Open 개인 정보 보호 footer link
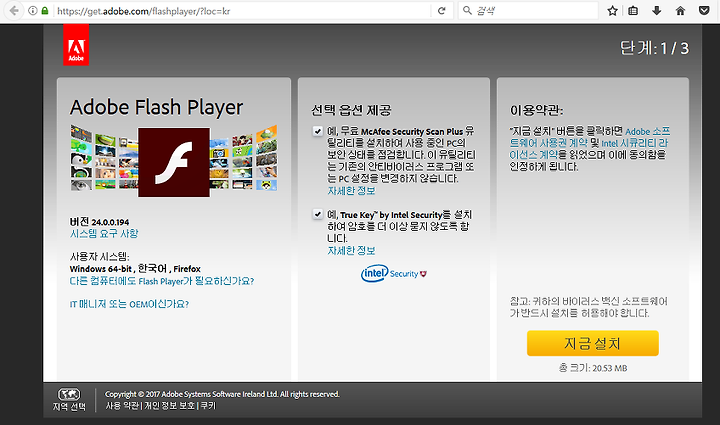The height and width of the screenshot is (425, 720). [x=169, y=406]
